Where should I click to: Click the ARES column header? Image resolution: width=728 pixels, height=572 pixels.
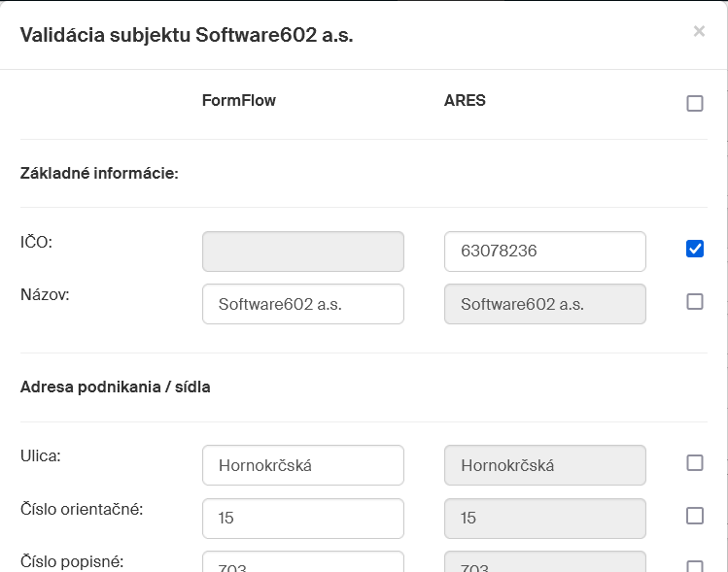pyautogui.click(x=465, y=101)
